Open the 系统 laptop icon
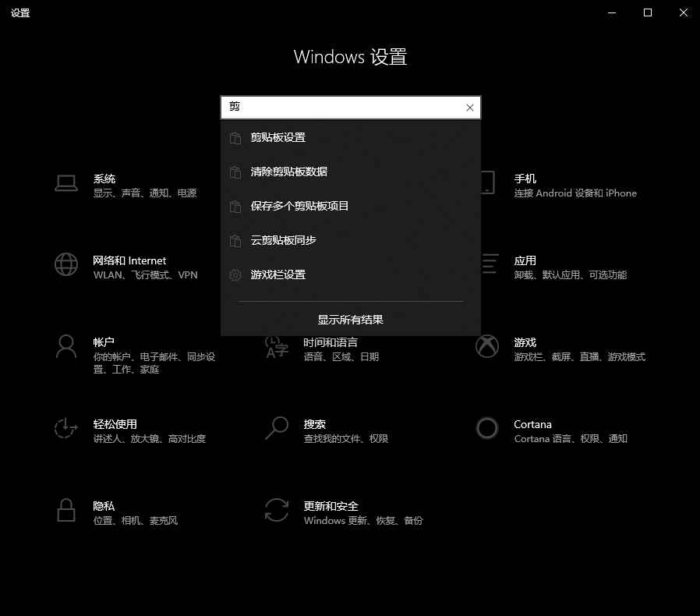The image size is (700, 616). point(66,183)
